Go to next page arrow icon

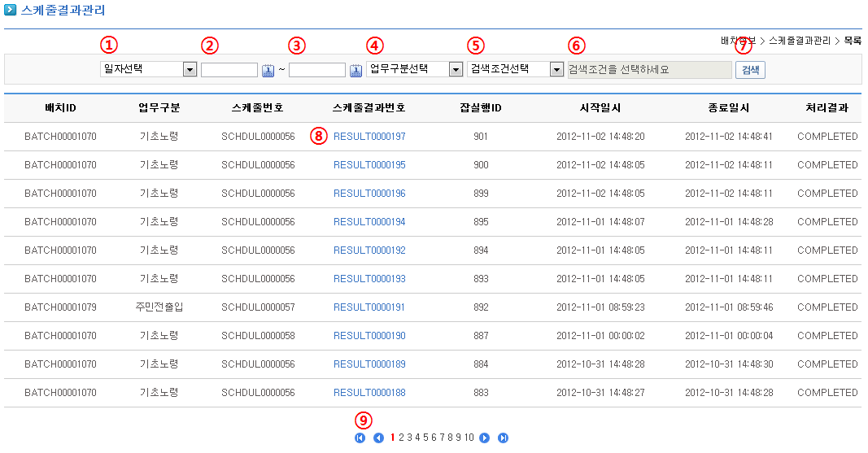coord(485,438)
